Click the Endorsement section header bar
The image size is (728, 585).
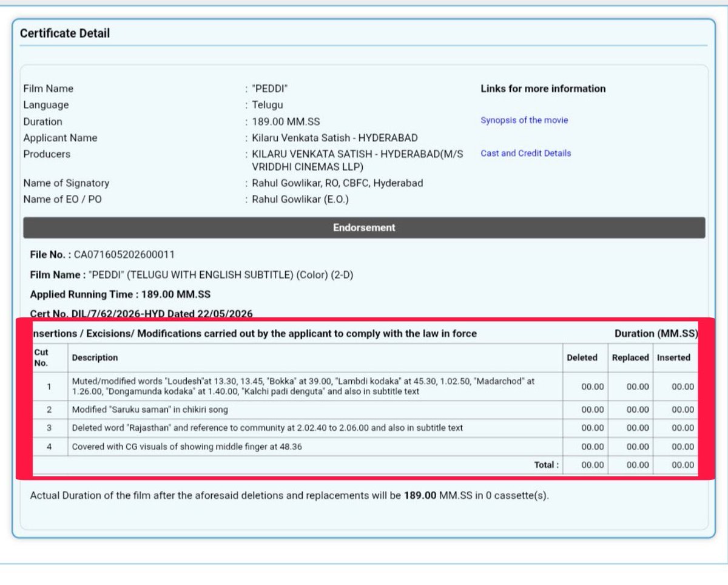tap(364, 228)
